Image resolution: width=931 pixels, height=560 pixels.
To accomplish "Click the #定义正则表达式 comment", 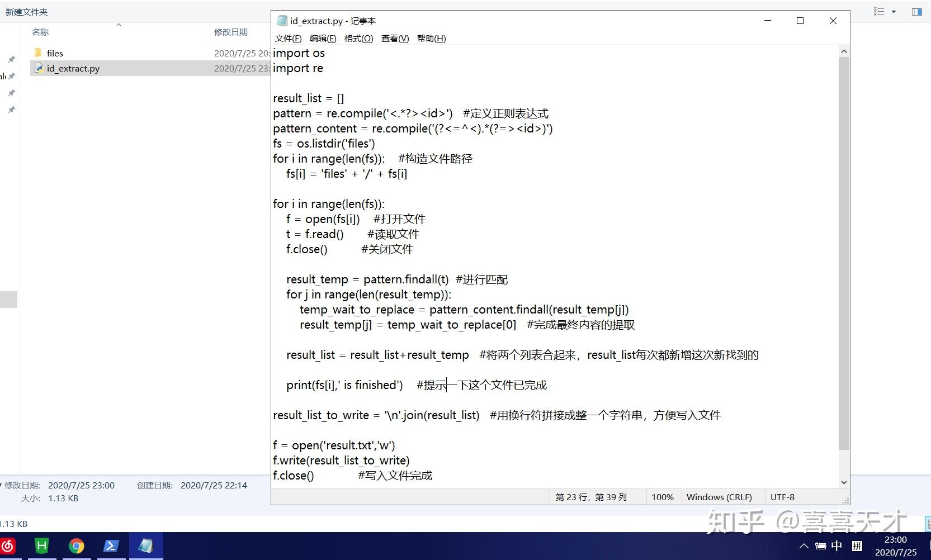I will 505,113.
